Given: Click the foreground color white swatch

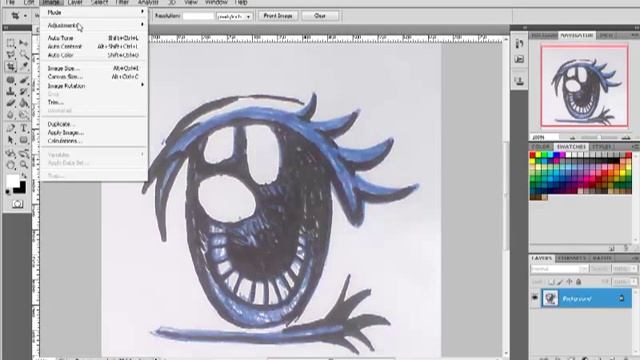Looking at the screenshot, I should tap(12, 180).
